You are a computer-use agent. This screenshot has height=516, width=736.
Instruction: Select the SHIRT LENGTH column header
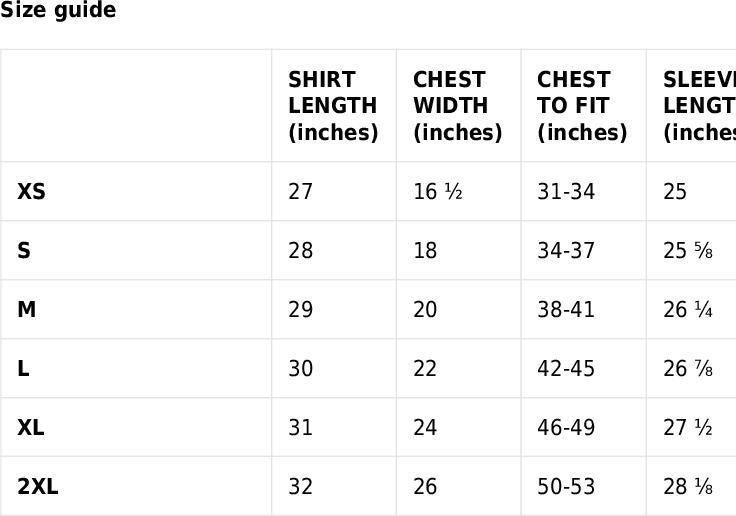point(332,106)
